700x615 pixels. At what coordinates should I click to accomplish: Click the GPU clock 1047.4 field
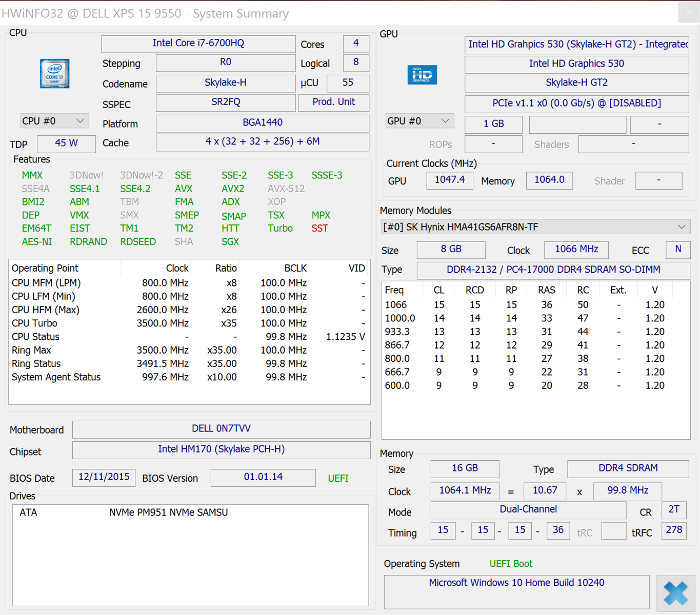450,180
